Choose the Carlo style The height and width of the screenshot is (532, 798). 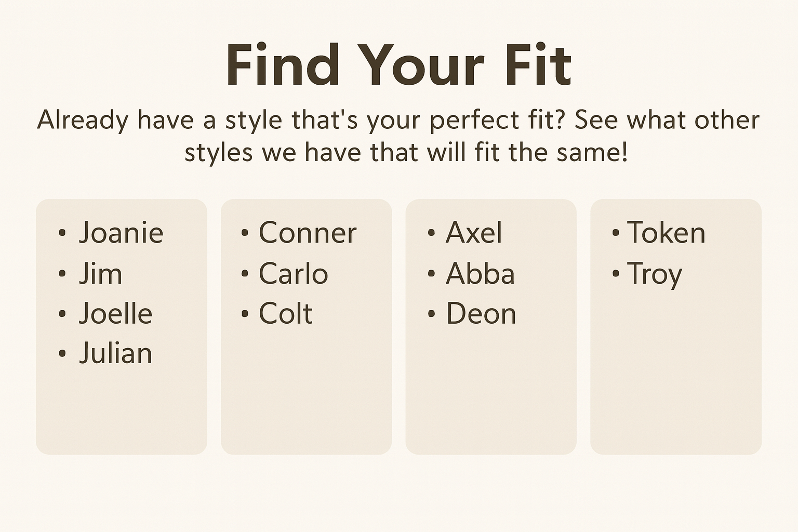(294, 273)
